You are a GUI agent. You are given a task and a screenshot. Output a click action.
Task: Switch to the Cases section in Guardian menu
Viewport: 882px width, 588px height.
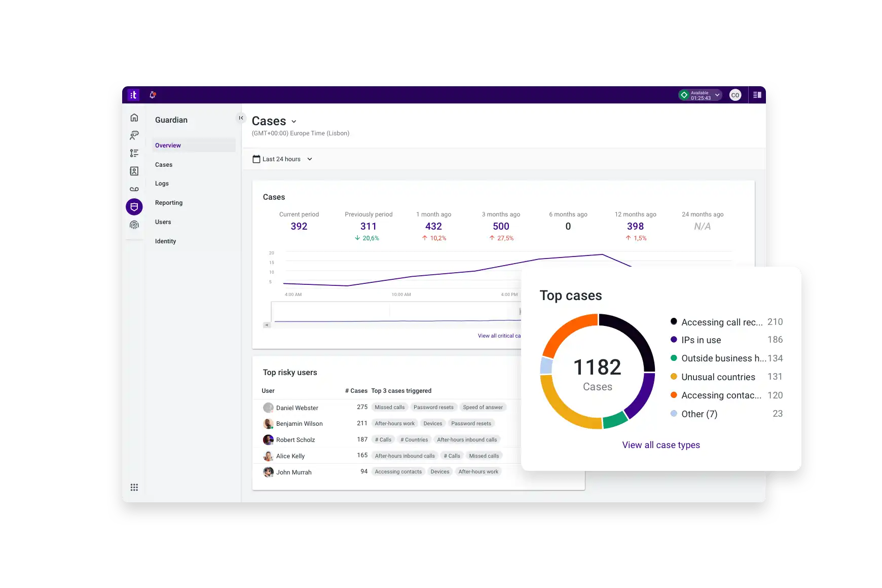(x=163, y=164)
